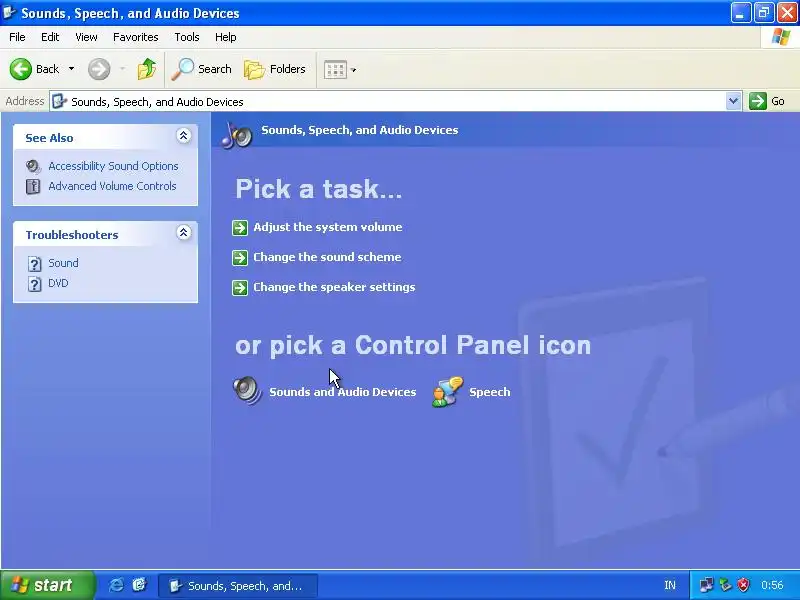Viewport: 800px width, 600px height.
Task: Collapse the Troubleshooters panel
Action: (184, 233)
